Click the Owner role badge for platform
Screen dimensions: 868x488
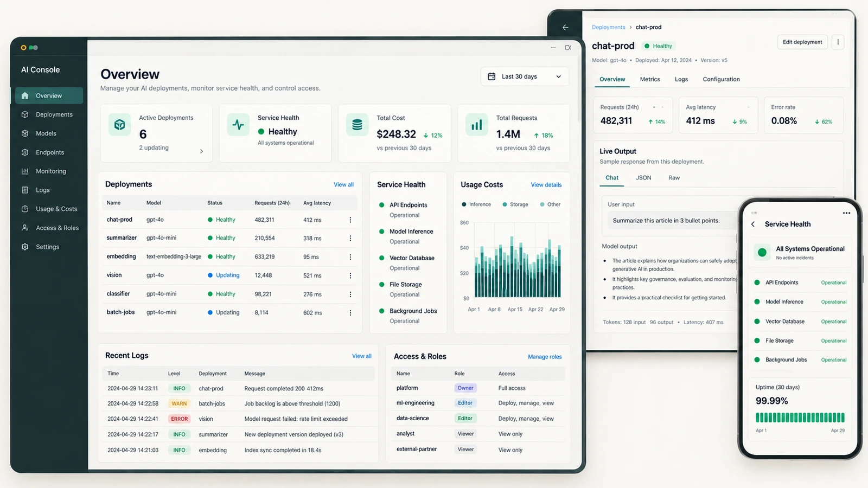point(465,388)
